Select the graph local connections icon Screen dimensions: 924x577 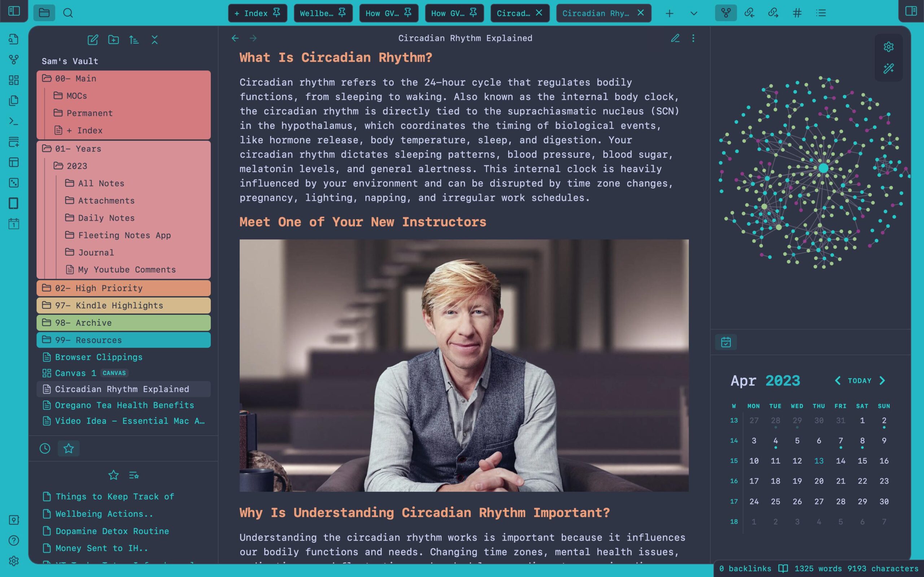tap(727, 13)
